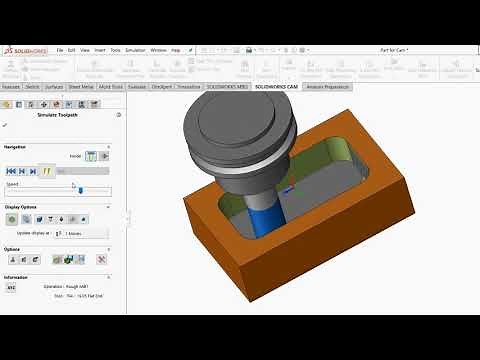Switch to the Evaluate ribbon tab
480x360 pixels.
(137, 87)
